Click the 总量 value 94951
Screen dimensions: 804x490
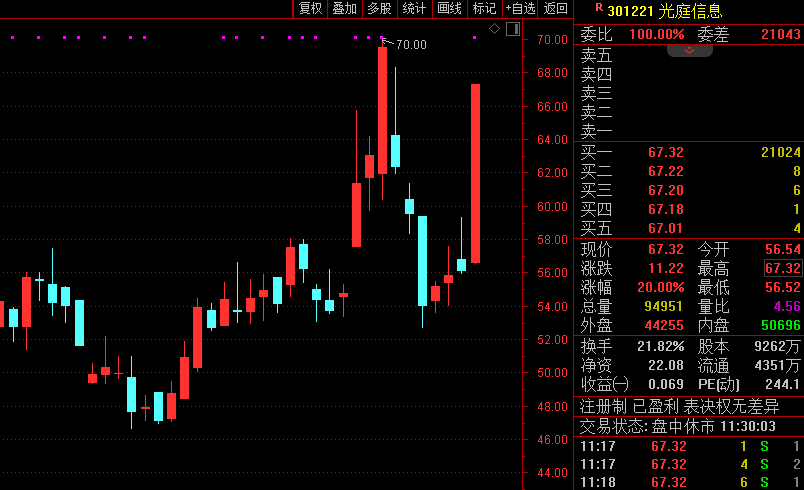click(x=663, y=307)
